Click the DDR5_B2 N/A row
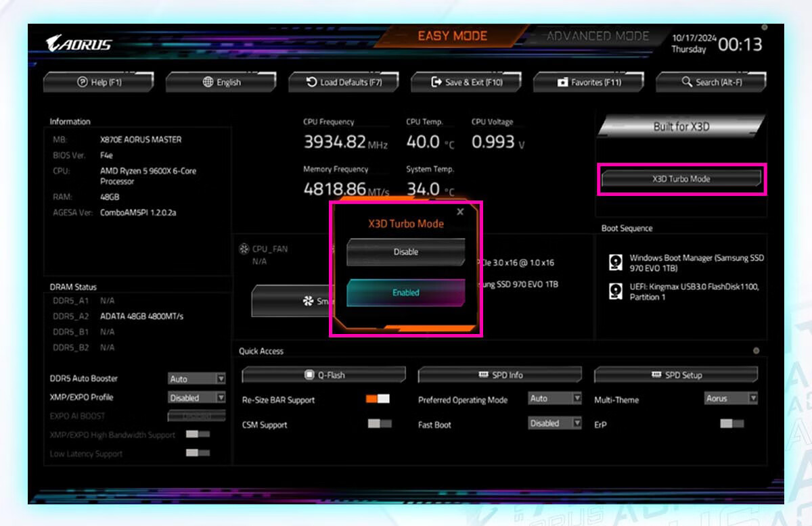Image resolution: width=812 pixels, height=526 pixels. [84, 348]
